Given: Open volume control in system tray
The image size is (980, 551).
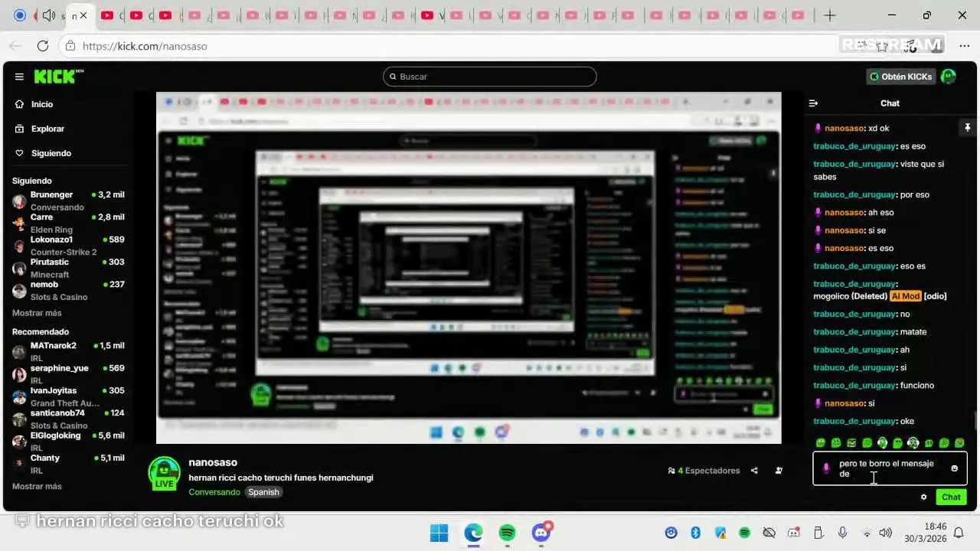Looking at the screenshot, I should click(x=886, y=533).
